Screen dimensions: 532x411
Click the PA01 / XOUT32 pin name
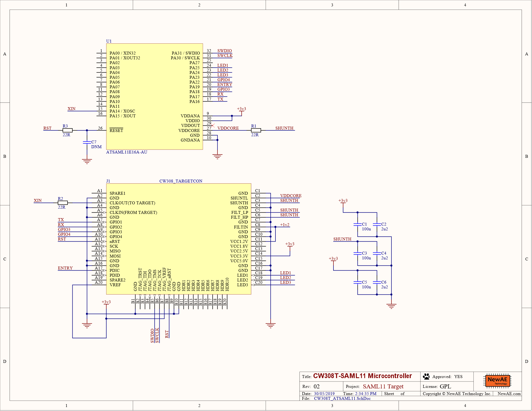point(125,58)
